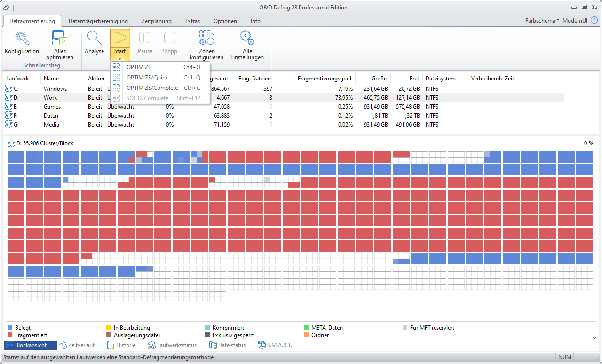Choose OPTIMIZE/Complete menu entry

coord(160,88)
